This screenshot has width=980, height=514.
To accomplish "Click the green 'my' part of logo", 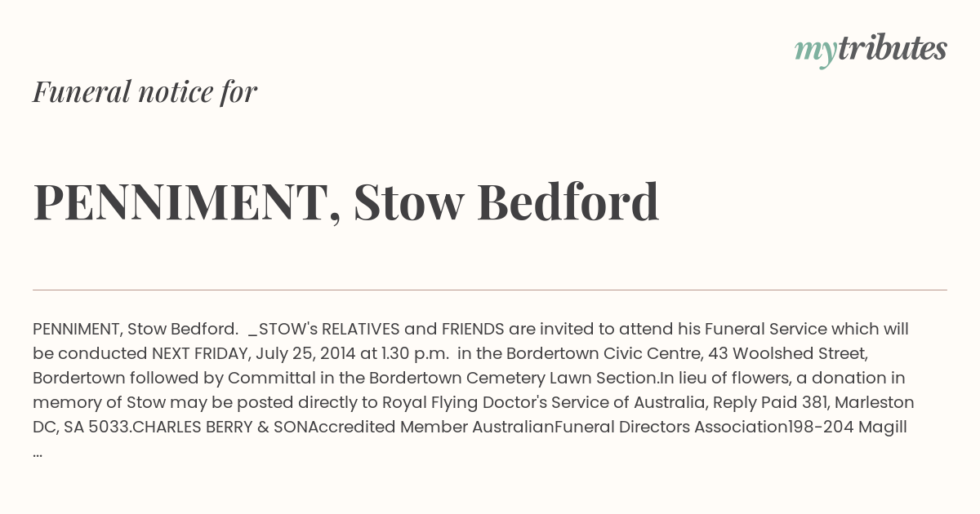I will tap(815, 52).
